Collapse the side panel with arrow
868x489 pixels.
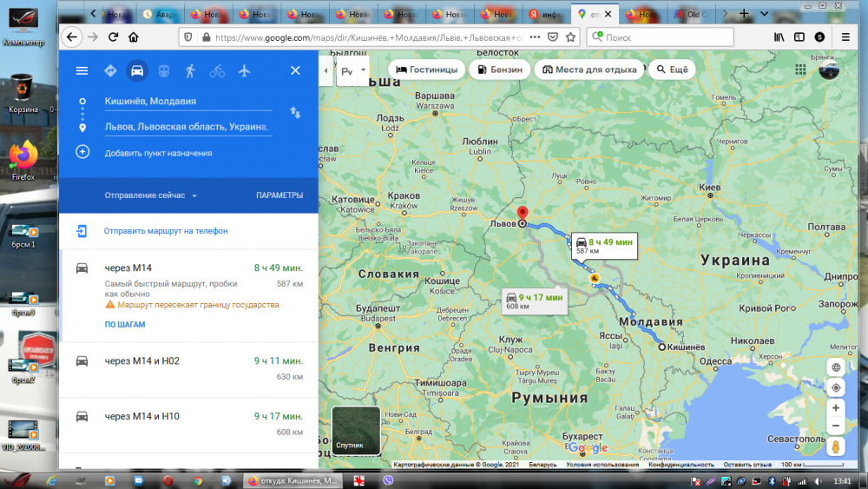point(325,70)
